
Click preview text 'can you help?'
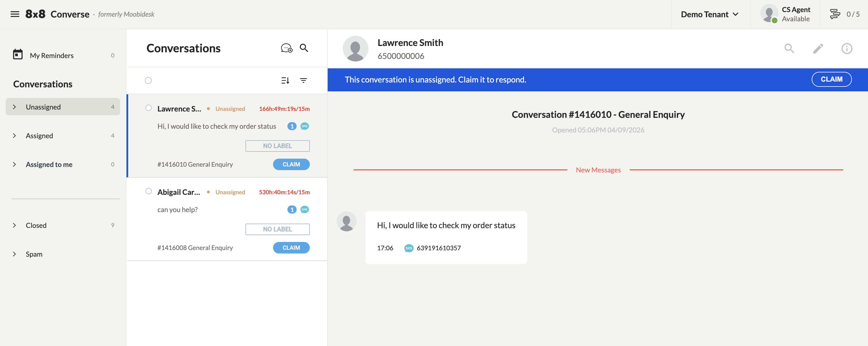click(x=177, y=209)
